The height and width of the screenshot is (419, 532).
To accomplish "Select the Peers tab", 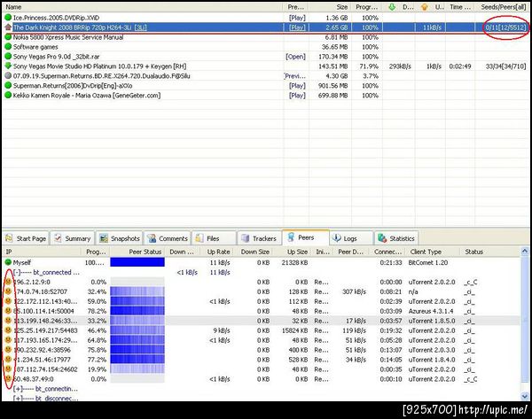I will tap(306, 237).
